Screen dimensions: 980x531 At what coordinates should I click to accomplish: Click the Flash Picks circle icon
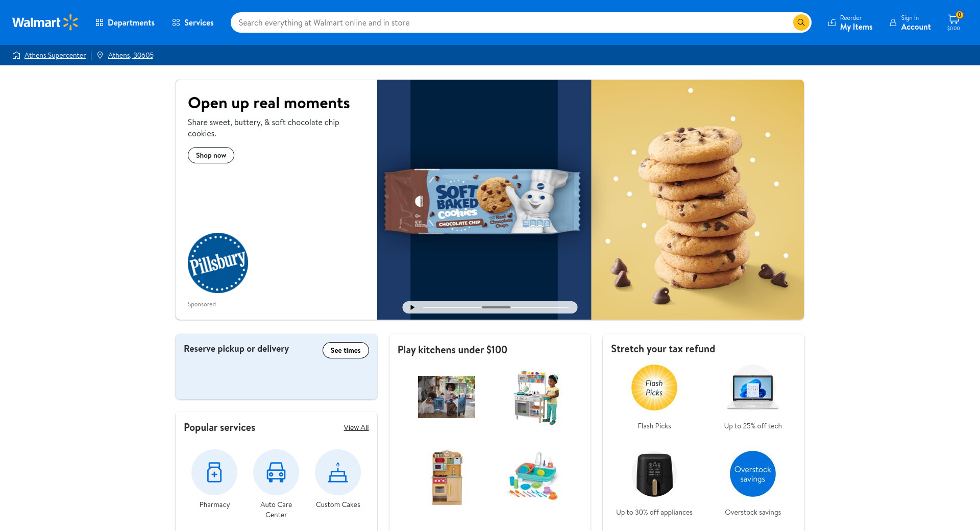[654, 388]
